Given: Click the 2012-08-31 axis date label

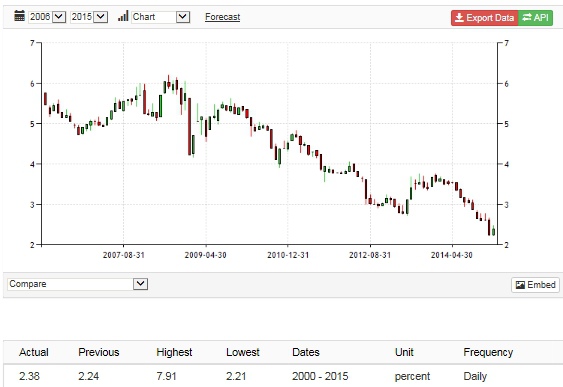Looking at the screenshot, I should [370, 255].
